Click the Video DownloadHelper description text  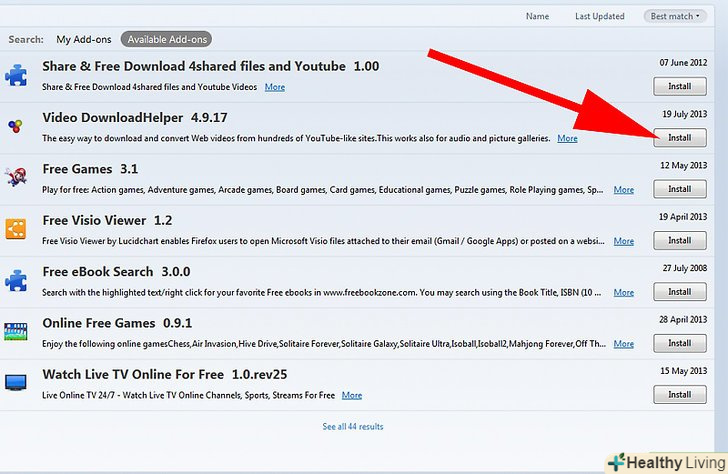pos(296,138)
